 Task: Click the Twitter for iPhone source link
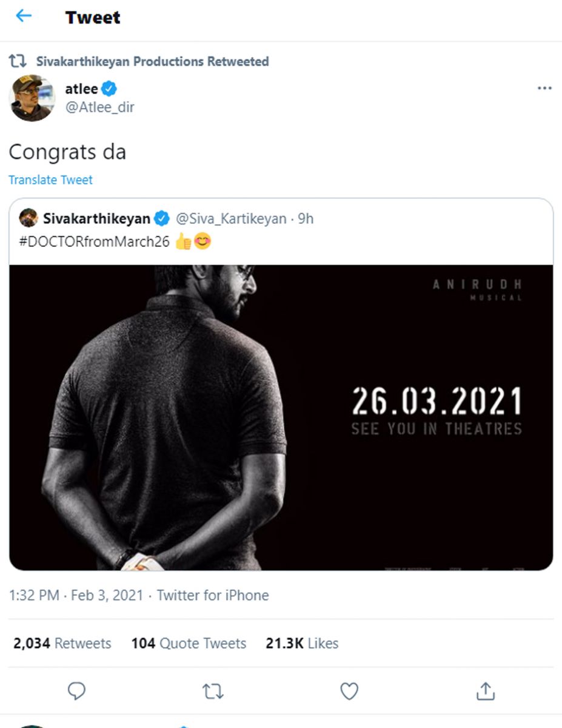pyautogui.click(x=212, y=595)
